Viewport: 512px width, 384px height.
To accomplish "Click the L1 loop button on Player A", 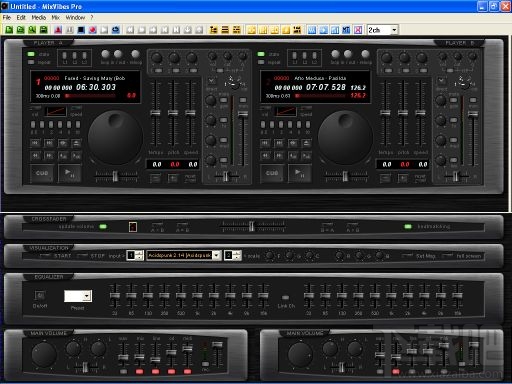I will (65, 55).
